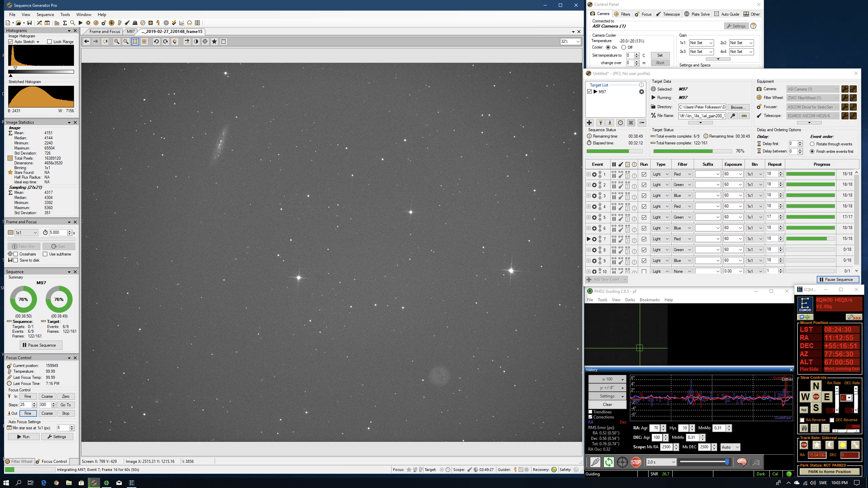Click the thermometer icon in main toolbar
Viewport: 868px width, 488px height.
(x=119, y=23)
